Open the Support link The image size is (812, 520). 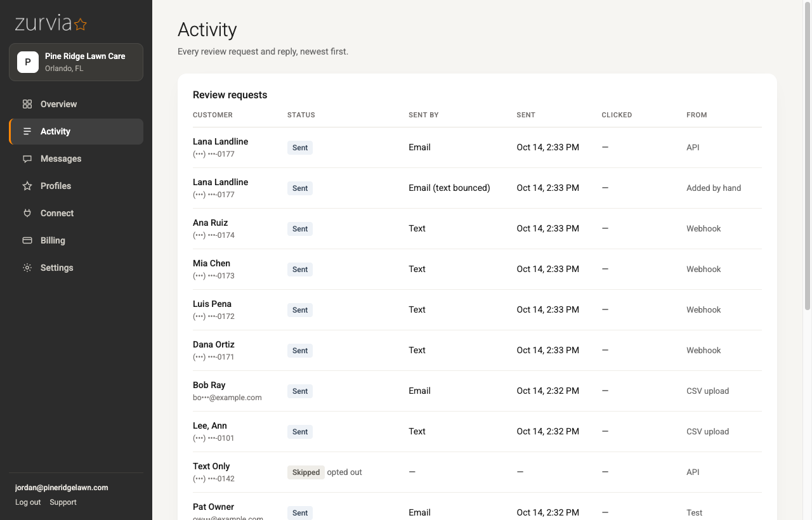(x=63, y=502)
